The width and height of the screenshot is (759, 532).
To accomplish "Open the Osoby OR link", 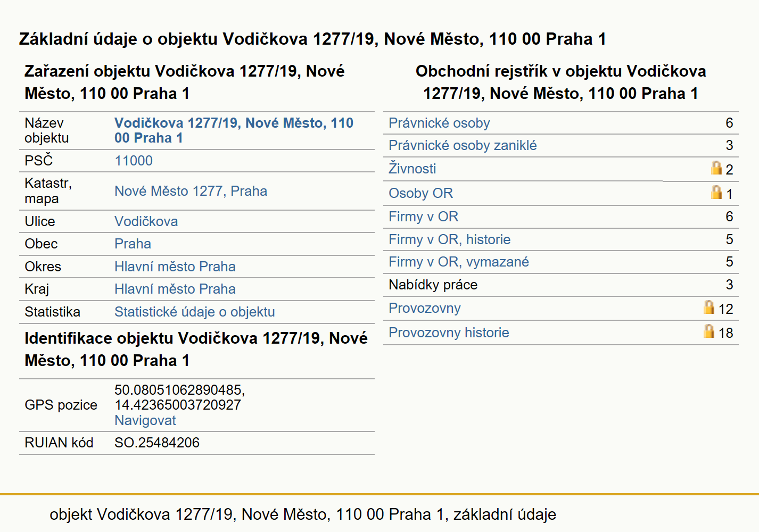I will coord(420,193).
